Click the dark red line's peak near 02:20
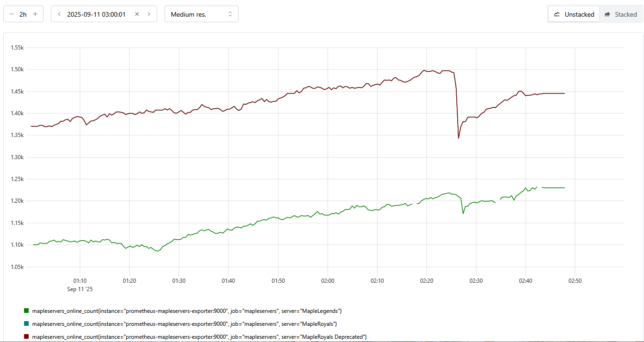 pyautogui.click(x=423, y=70)
